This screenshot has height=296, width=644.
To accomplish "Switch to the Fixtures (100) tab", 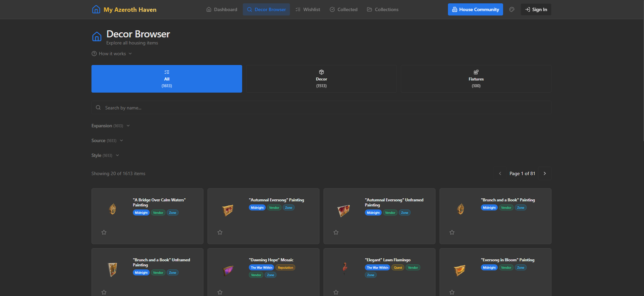I will (476, 79).
